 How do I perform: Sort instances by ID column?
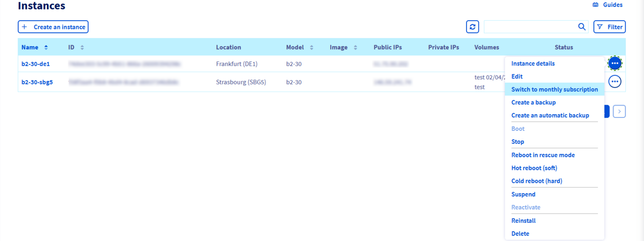[x=82, y=47]
